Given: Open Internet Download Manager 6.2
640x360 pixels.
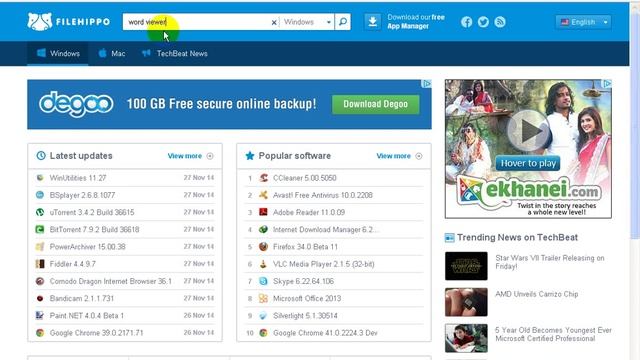Looking at the screenshot, I should tap(326, 230).
